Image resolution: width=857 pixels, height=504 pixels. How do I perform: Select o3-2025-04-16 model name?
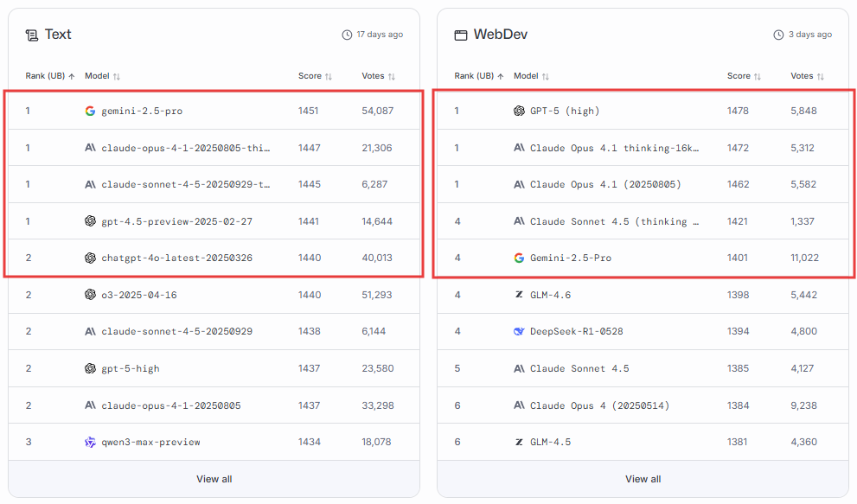139,295
